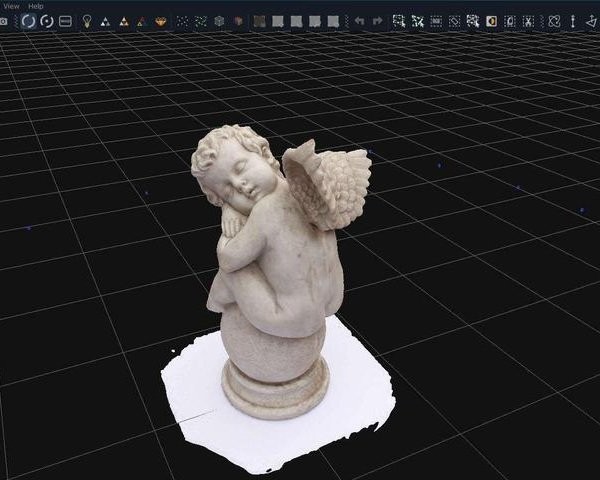
Task: Toggle the lightbulb lighting icon
Action: (x=87, y=21)
